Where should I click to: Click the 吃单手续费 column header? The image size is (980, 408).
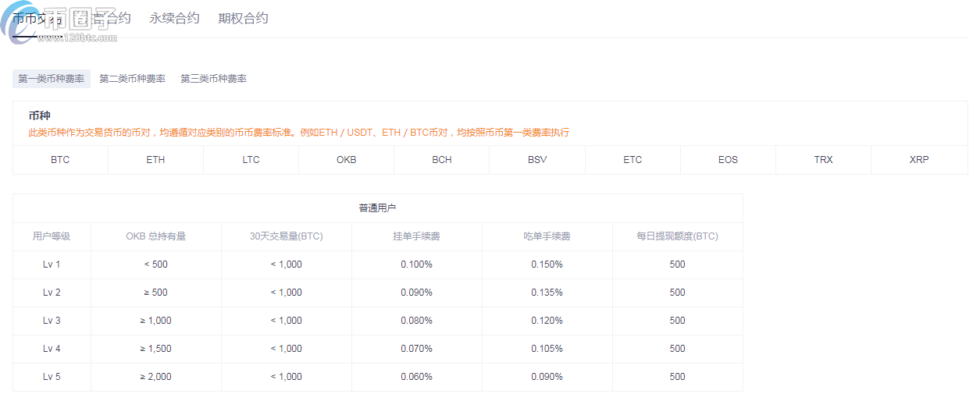tap(547, 236)
